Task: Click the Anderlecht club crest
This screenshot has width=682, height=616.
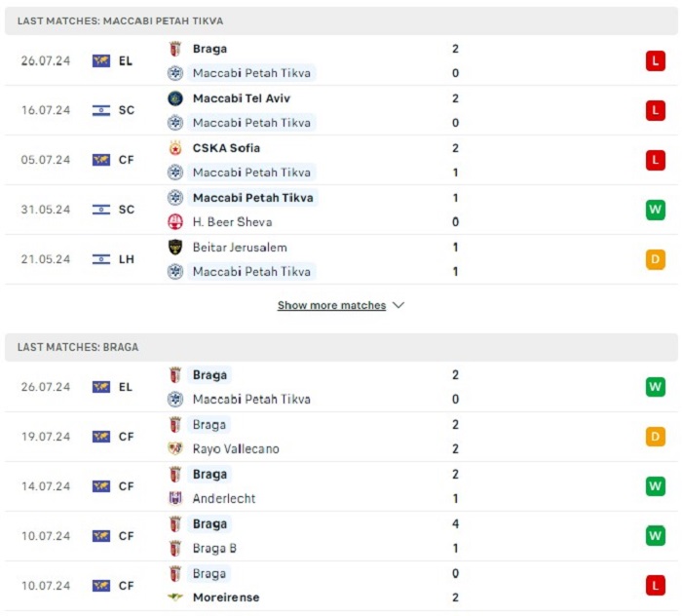Action: tap(175, 498)
